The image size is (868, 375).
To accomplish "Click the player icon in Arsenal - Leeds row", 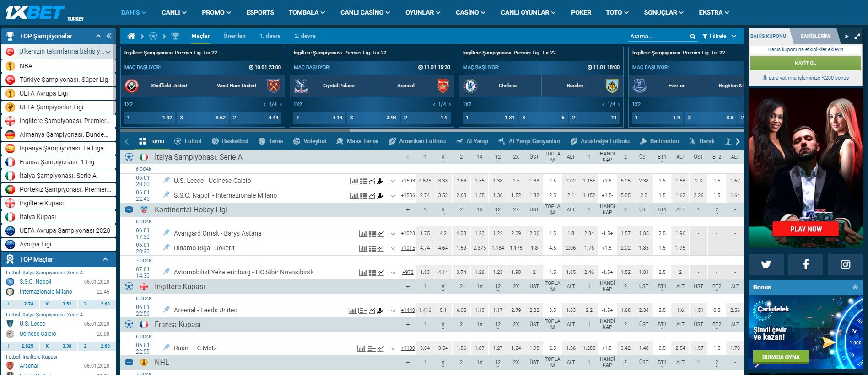I will click(x=380, y=311).
